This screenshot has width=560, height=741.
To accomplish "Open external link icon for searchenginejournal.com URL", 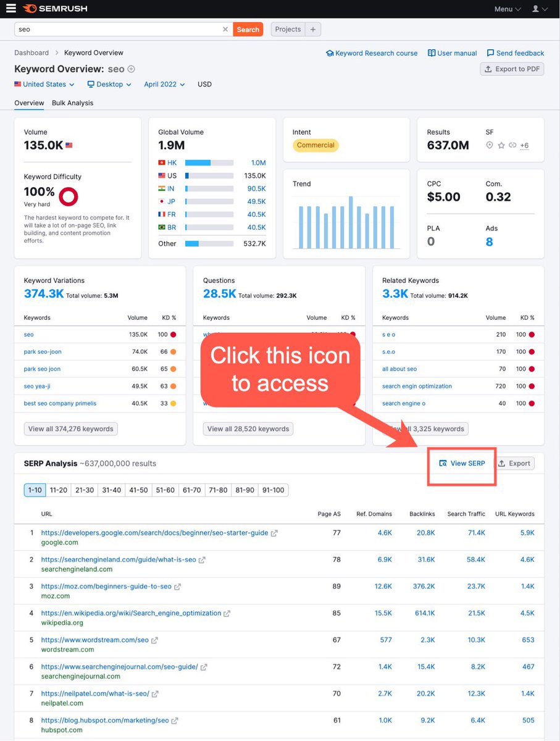I will click(x=204, y=667).
